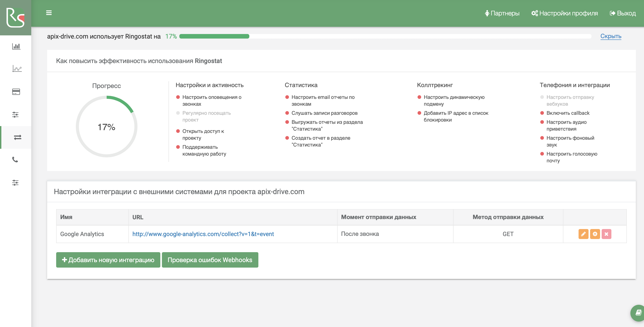
Task: Select Слушать записи разговоров item
Action: pos(324,113)
